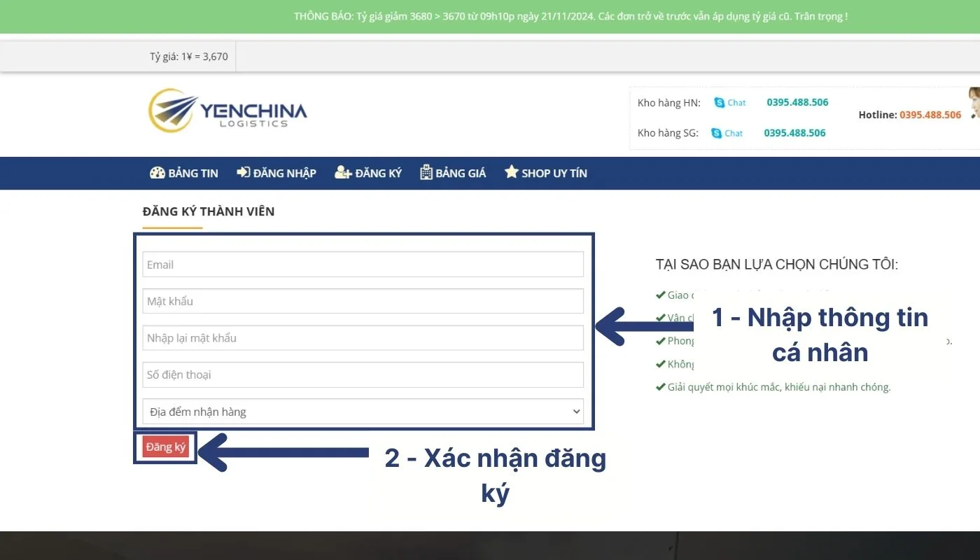980x560 pixels.
Task: Click the Chat link for Kho hàng SG
Action: [x=734, y=133]
